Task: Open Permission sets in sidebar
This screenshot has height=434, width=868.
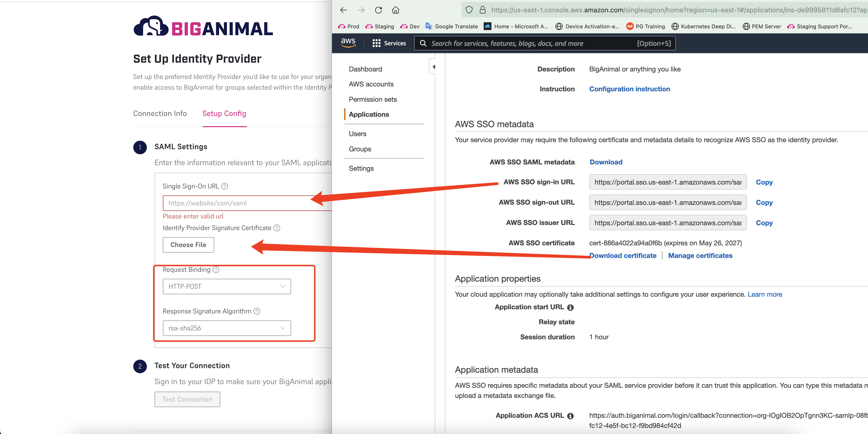Action: click(x=373, y=99)
